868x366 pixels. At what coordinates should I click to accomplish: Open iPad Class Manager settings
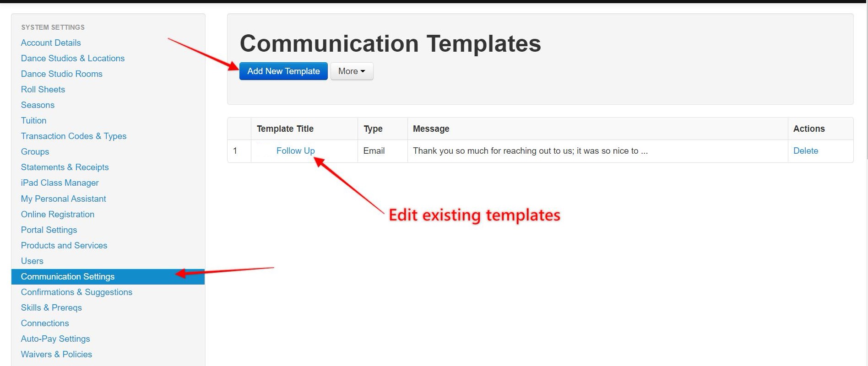[x=60, y=183]
